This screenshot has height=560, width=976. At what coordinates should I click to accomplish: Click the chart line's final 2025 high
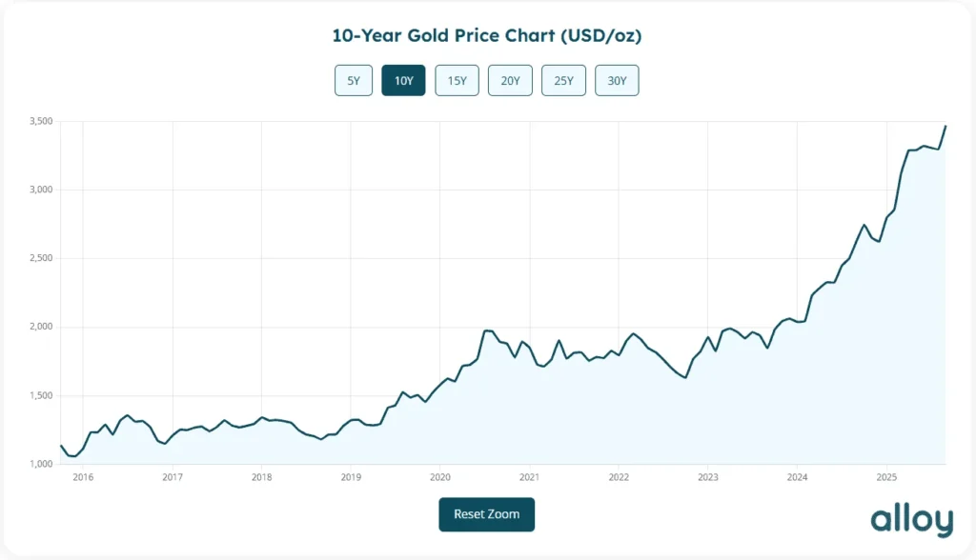tap(945, 127)
